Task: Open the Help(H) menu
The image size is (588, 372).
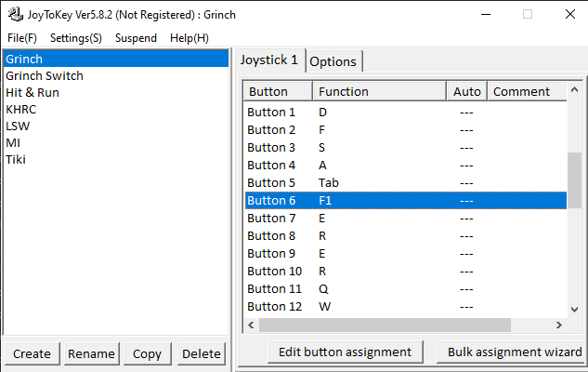Action: tap(189, 38)
